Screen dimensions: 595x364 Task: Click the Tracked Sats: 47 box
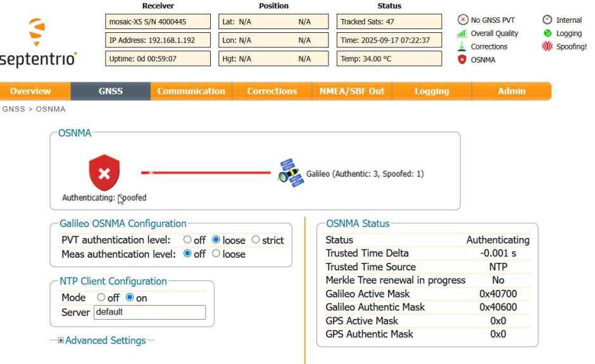[x=389, y=22]
